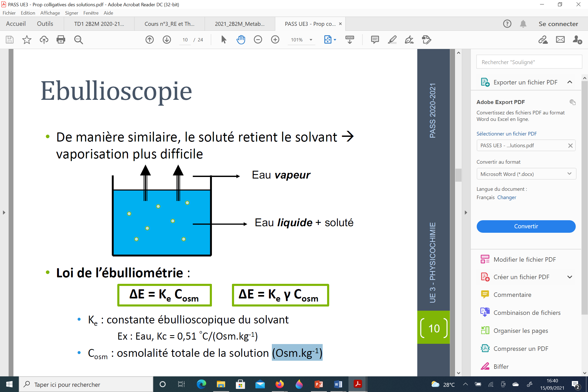Select the Highlighter pen tool

[392, 40]
